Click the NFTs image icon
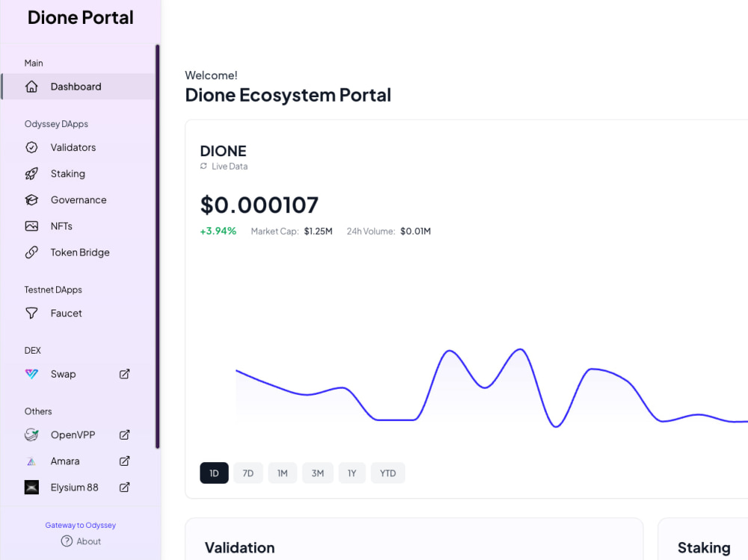This screenshot has width=748, height=560. click(x=31, y=226)
